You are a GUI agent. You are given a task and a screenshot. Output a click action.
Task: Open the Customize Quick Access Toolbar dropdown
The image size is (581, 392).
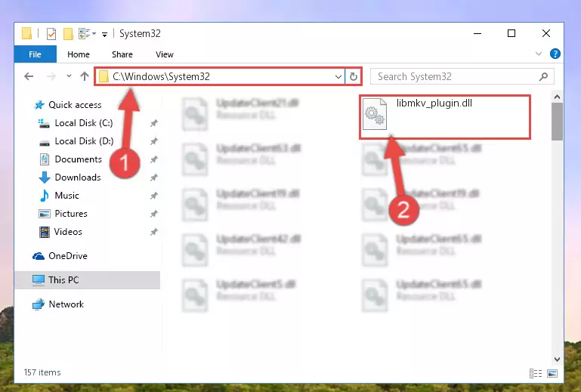(105, 35)
